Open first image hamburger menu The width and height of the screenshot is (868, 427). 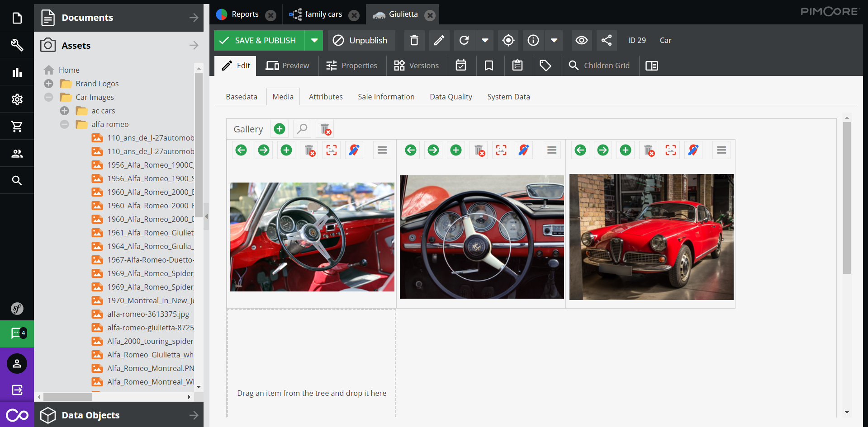point(382,150)
